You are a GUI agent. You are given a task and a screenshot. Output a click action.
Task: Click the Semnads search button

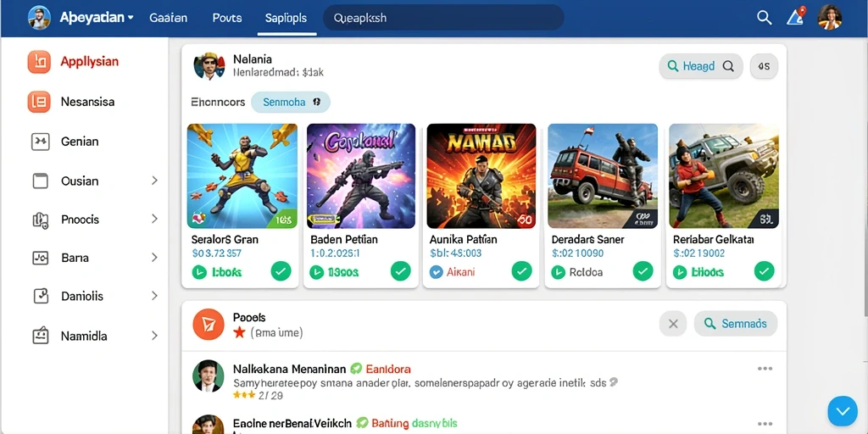(736, 324)
